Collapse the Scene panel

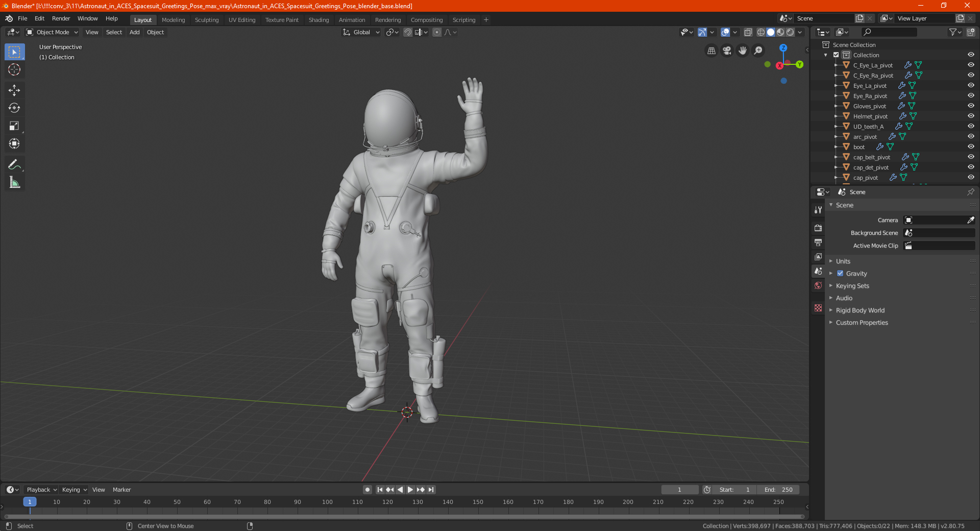coord(844,205)
